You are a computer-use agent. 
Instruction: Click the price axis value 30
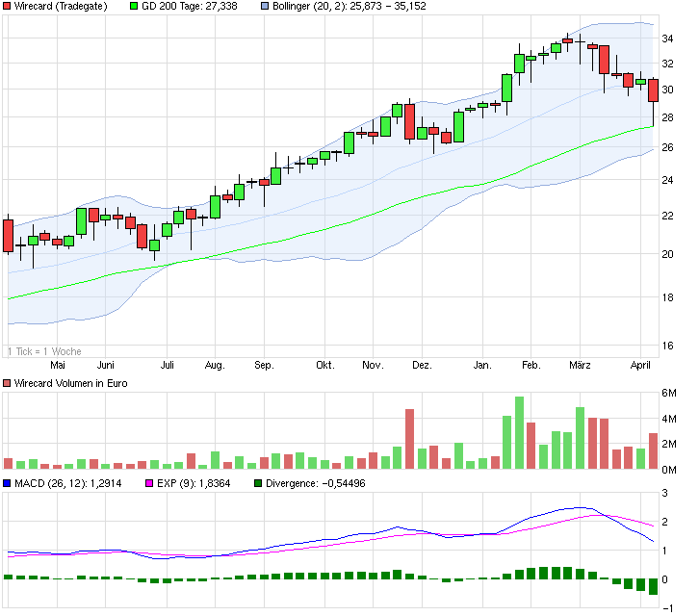667,90
